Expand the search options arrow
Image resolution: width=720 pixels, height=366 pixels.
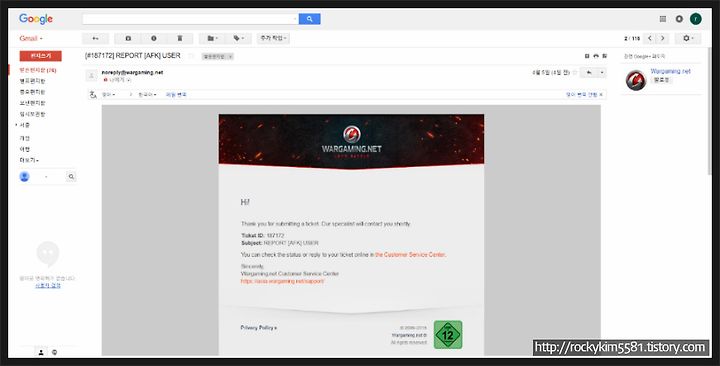(x=294, y=19)
